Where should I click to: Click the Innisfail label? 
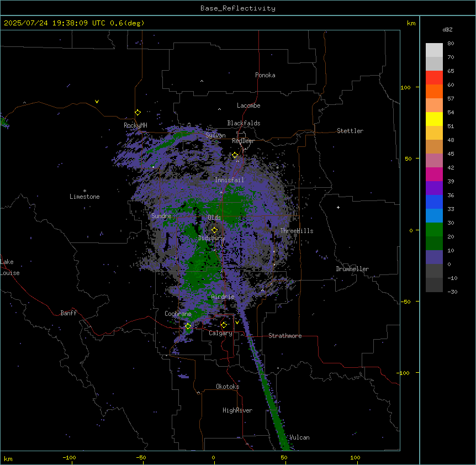point(229,180)
